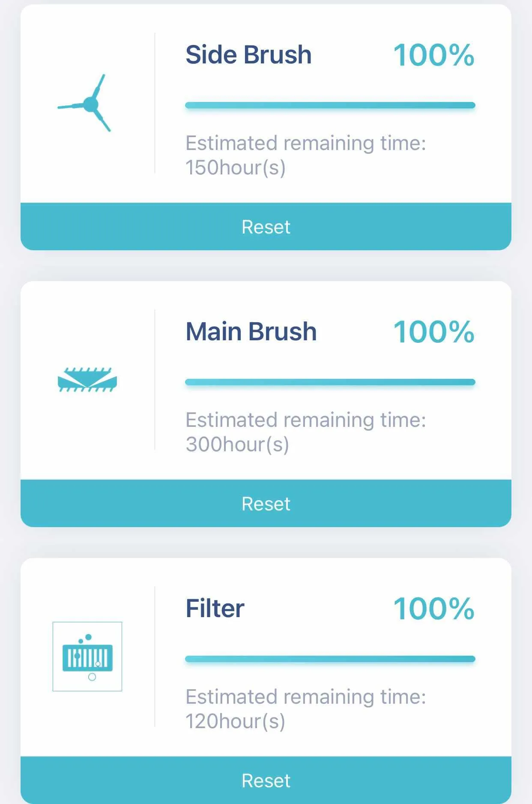Tap Filter 'Estimated remaining time' label
Screen dimensions: 532x804
tap(305, 697)
